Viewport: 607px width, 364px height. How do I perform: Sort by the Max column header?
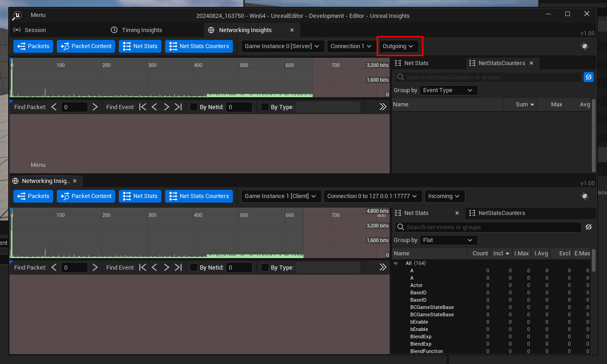tap(550, 105)
